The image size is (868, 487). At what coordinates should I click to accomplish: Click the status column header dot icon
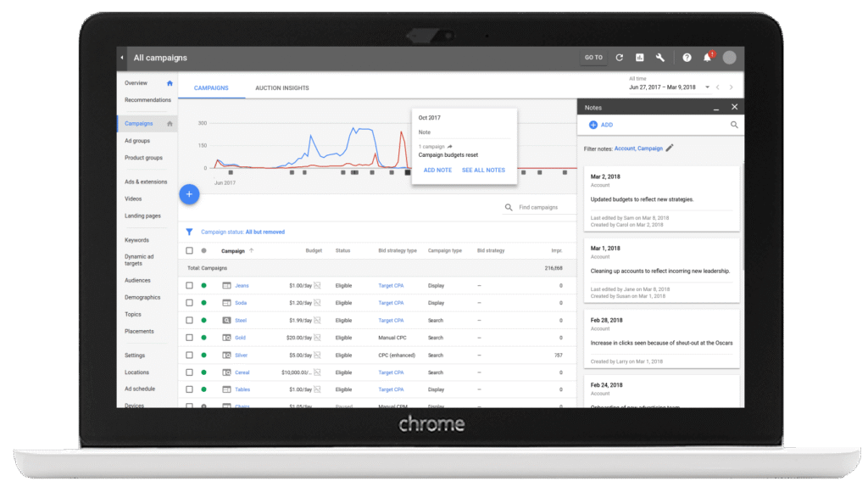203,250
